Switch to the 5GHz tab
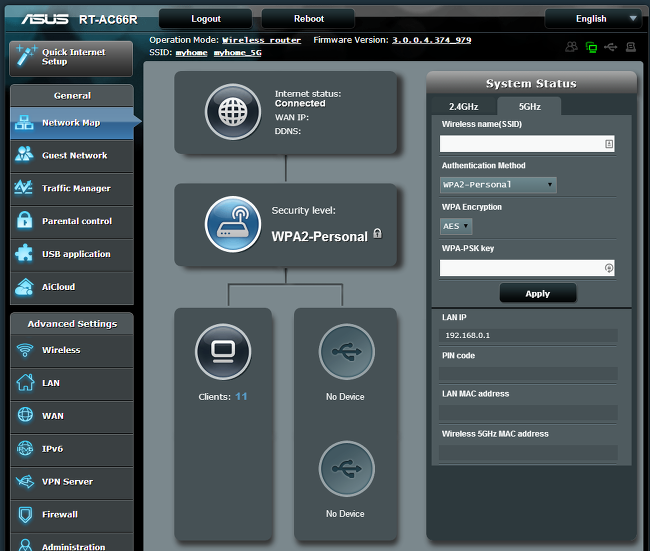The height and width of the screenshot is (551, 650). click(529, 107)
